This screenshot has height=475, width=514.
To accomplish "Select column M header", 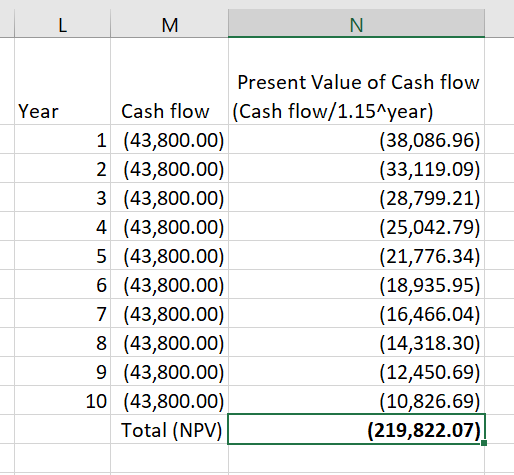I will (169, 24).
